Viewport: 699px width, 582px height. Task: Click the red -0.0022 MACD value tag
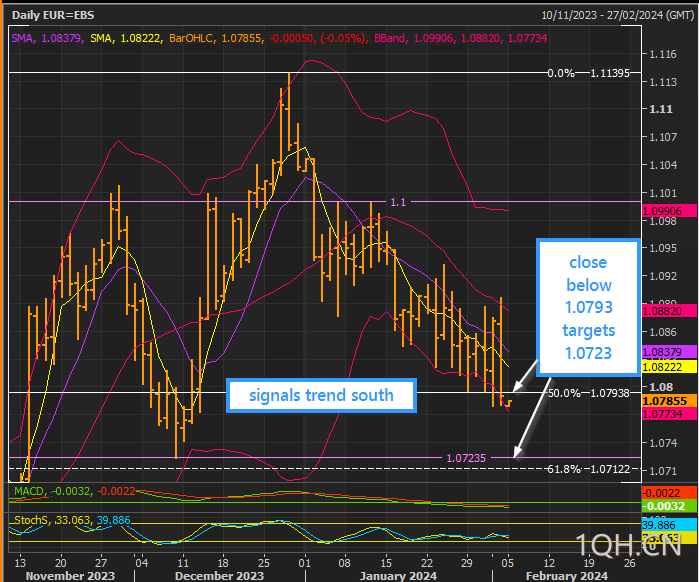pos(669,493)
